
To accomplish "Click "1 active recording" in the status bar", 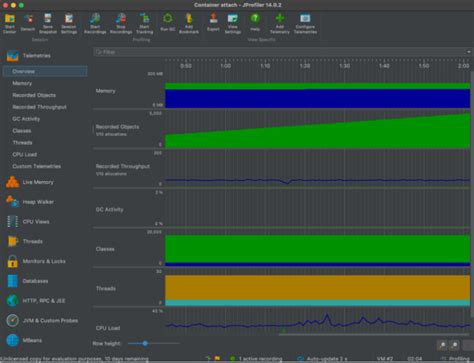I will coord(260,359).
